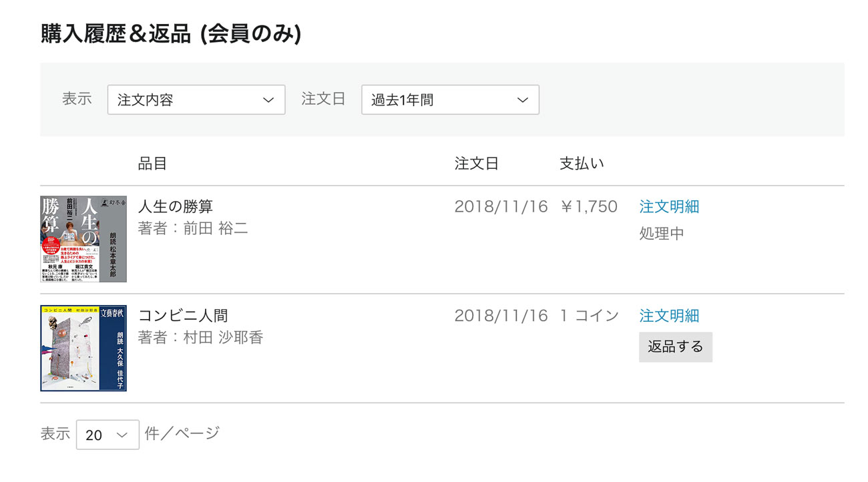Click the 注文日 column header
Image resolution: width=868 pixels, height=482 pixels.
(x=477, y=164)
